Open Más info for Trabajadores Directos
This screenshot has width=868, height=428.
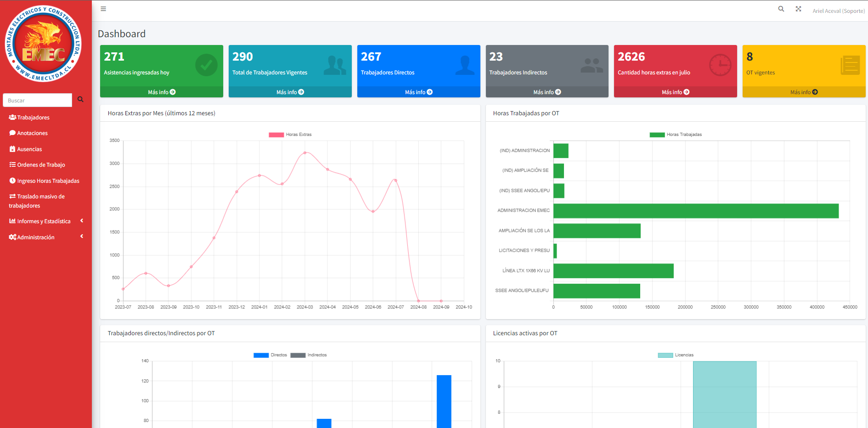click(x=418, y=92)
